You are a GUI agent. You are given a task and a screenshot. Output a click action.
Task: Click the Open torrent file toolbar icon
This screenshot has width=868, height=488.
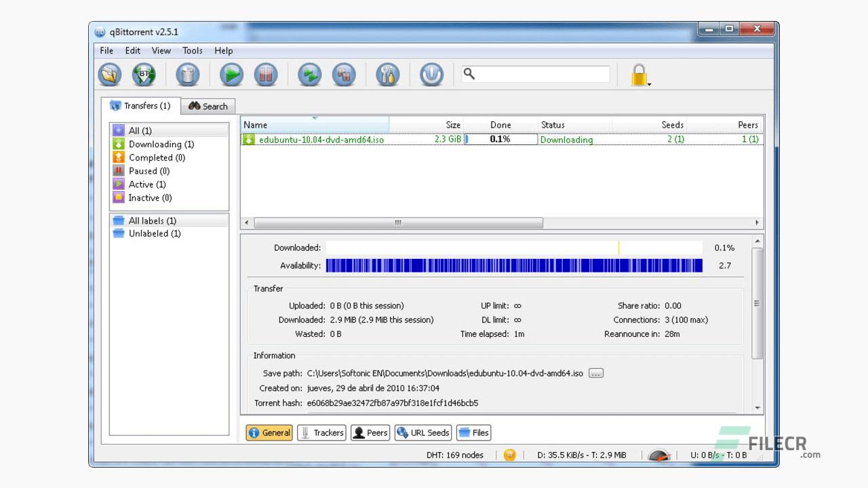coord(110,74)
